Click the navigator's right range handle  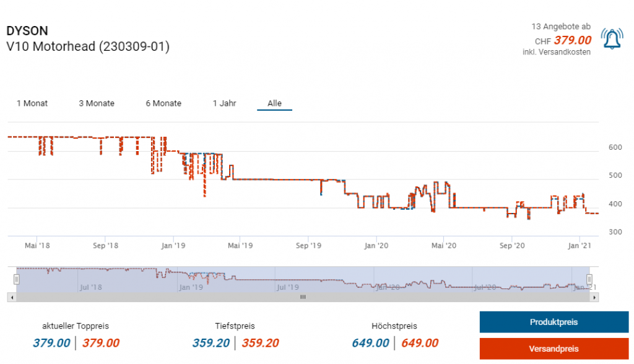tap(589, 279)
